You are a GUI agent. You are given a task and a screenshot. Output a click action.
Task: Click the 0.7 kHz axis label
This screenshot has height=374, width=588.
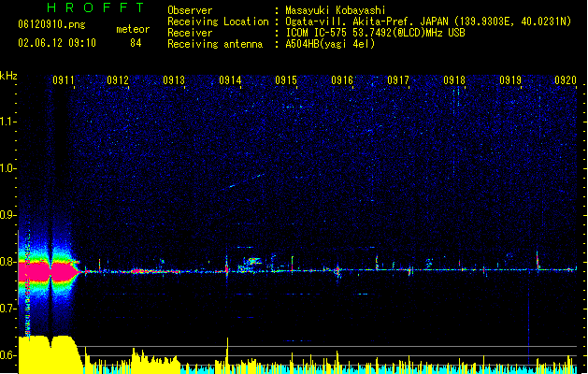coord(7,309)
